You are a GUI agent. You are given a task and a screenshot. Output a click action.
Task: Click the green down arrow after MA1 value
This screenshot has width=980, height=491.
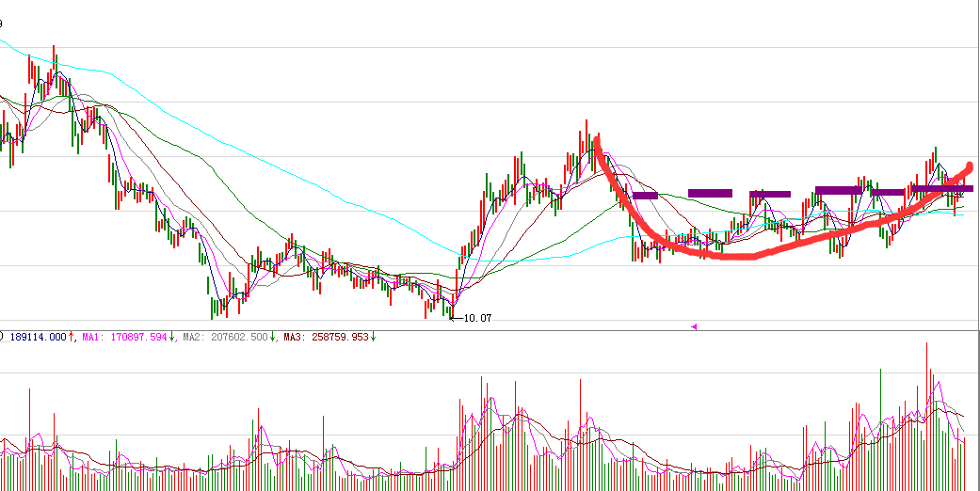pos(172,337)
